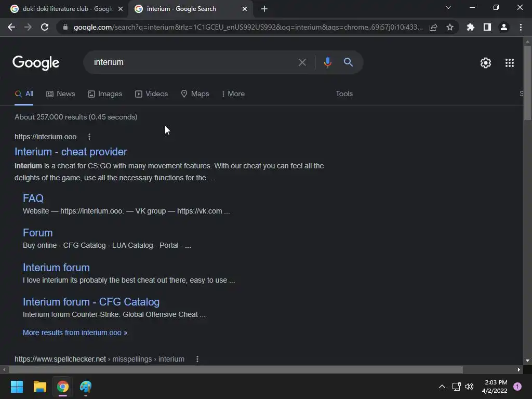Open the Interium forum sitelink
This screenshot has height=399, width=532.
(56, 268)
